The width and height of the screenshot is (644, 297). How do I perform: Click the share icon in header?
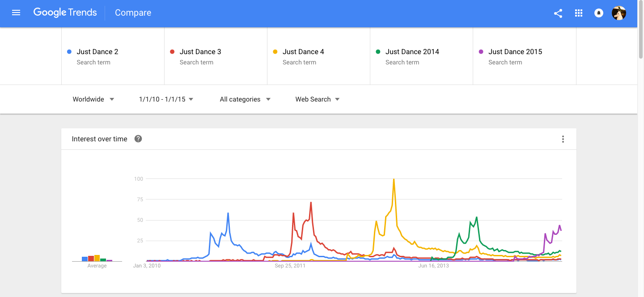[558, 13]
